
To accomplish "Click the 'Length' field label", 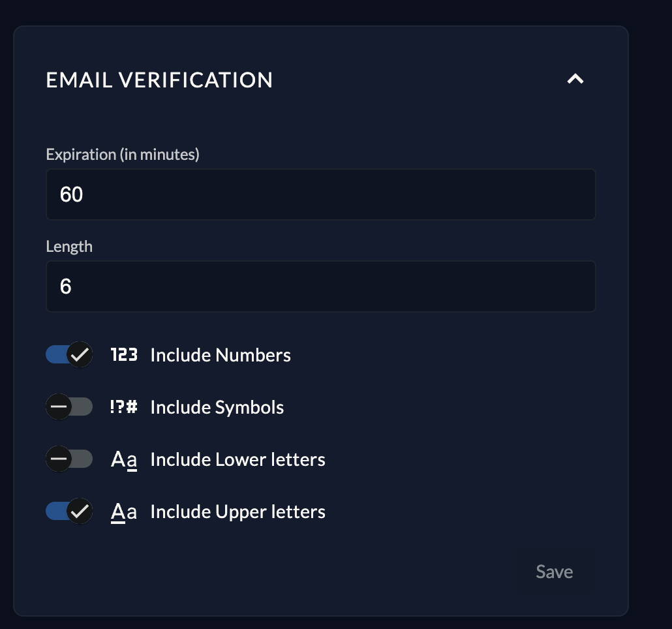I will [x=69, y=247].
